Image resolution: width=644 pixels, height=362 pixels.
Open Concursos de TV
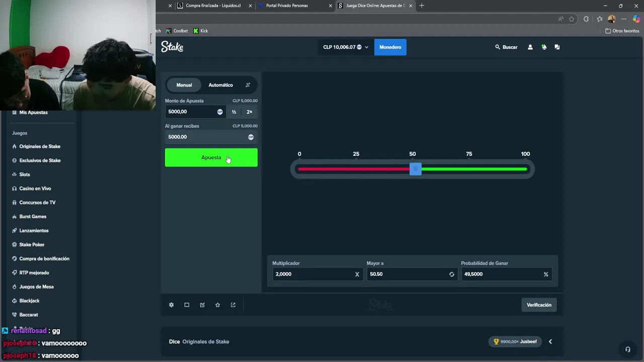pos(37,203)
